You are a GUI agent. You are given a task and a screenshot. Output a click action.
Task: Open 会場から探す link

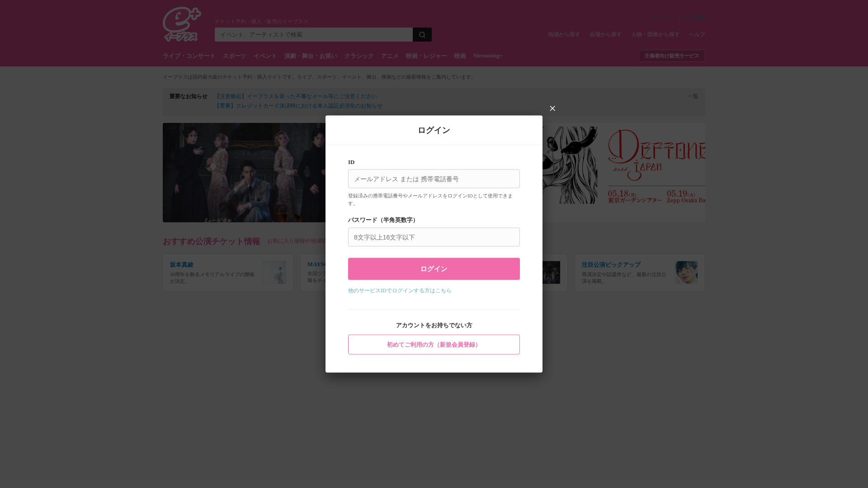point(605,34)
